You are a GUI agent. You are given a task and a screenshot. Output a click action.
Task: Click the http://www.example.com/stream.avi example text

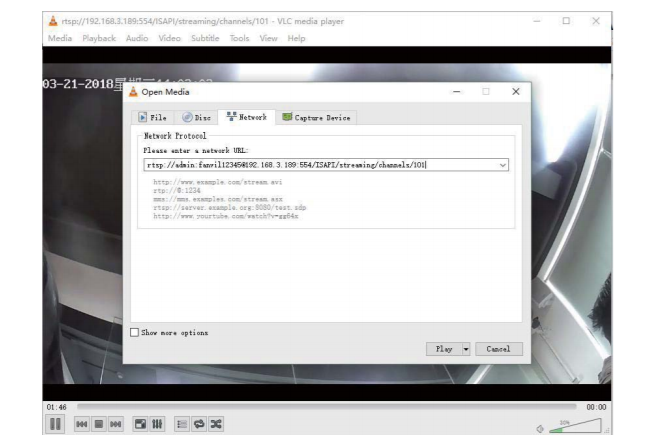pos(218,182)
